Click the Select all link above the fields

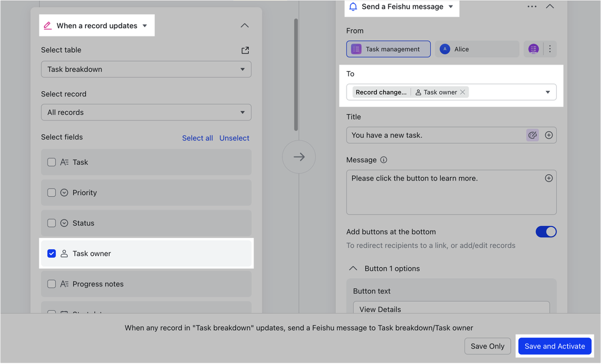(197, 138)
